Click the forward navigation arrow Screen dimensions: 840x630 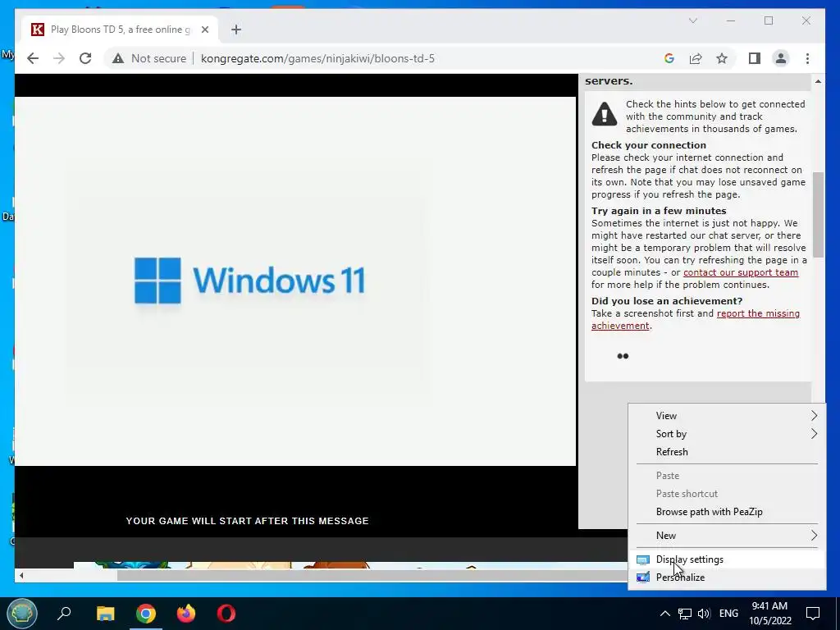tap(59, 58)
